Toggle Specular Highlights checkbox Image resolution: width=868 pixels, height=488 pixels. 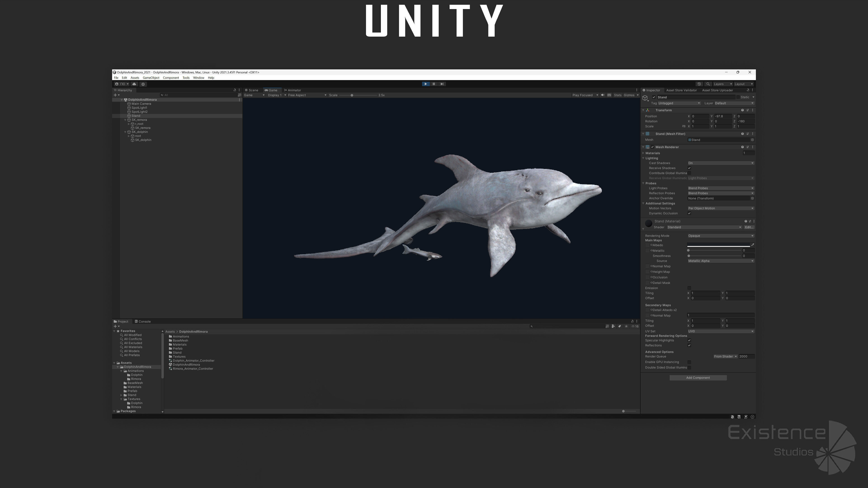coord(689,340)
